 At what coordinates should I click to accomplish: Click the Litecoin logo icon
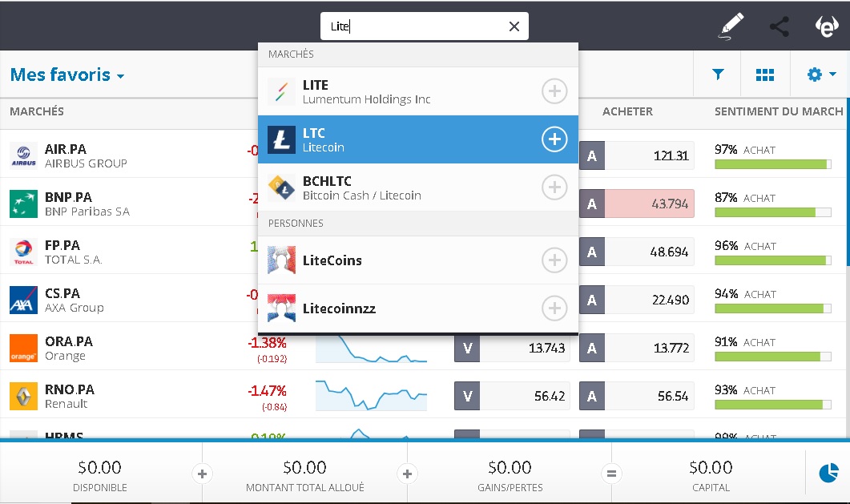[x=281, y=139]
